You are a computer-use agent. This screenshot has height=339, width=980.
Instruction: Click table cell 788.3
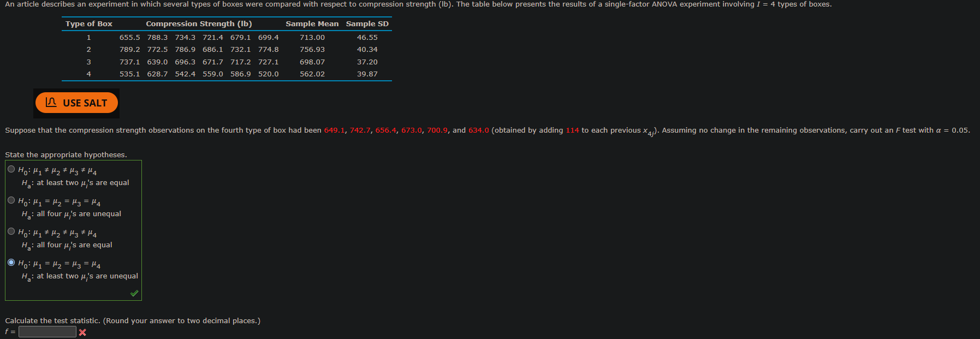coord(157,38)
